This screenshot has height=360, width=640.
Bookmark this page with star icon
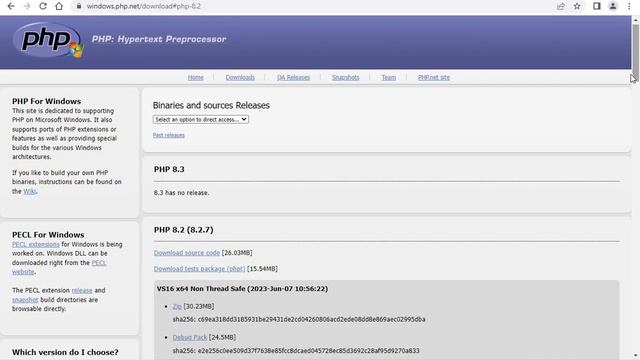[577, 6]
